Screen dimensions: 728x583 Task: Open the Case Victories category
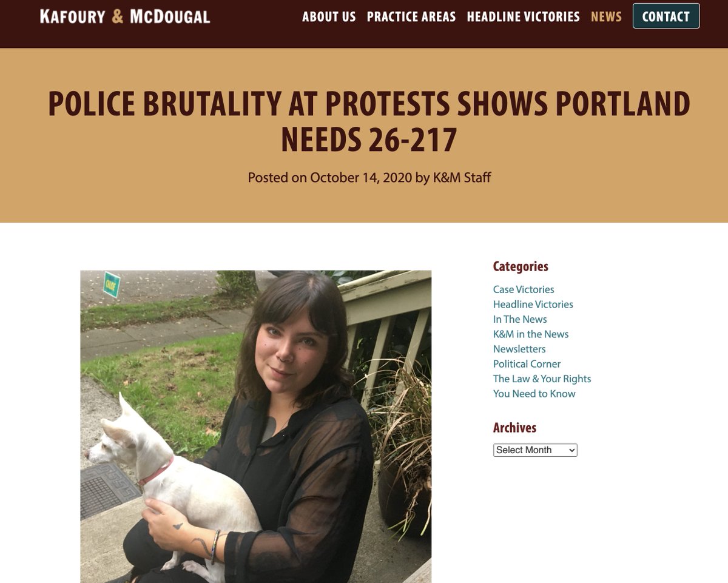click(524, 289)
